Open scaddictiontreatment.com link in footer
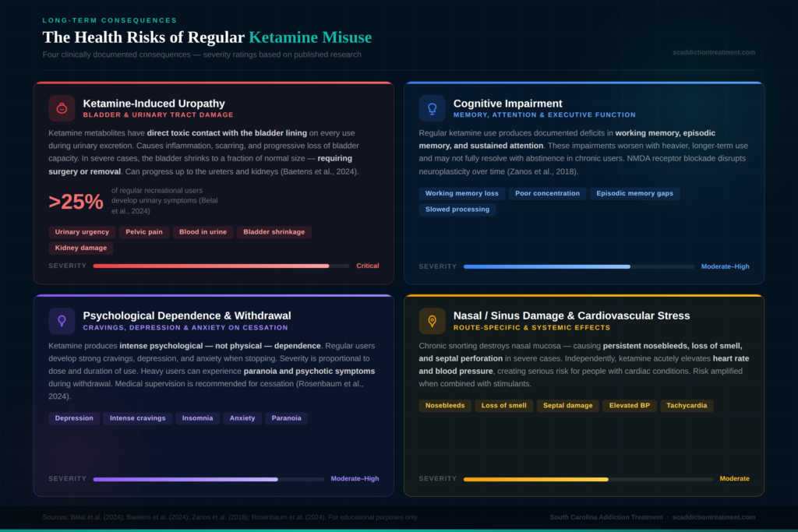This screenshot has height=532, width=798. [714, 517]
